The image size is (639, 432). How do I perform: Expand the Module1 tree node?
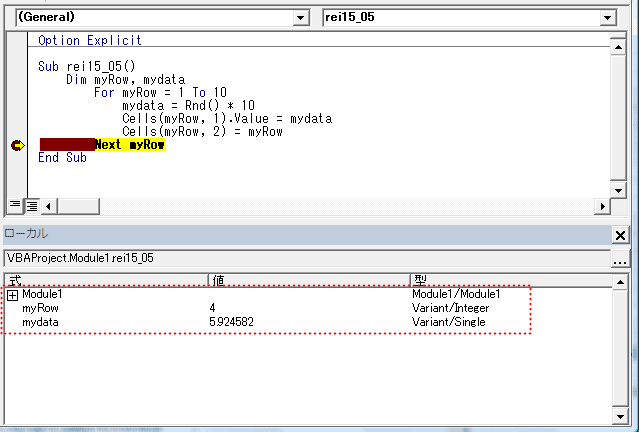tap(13, 295)
